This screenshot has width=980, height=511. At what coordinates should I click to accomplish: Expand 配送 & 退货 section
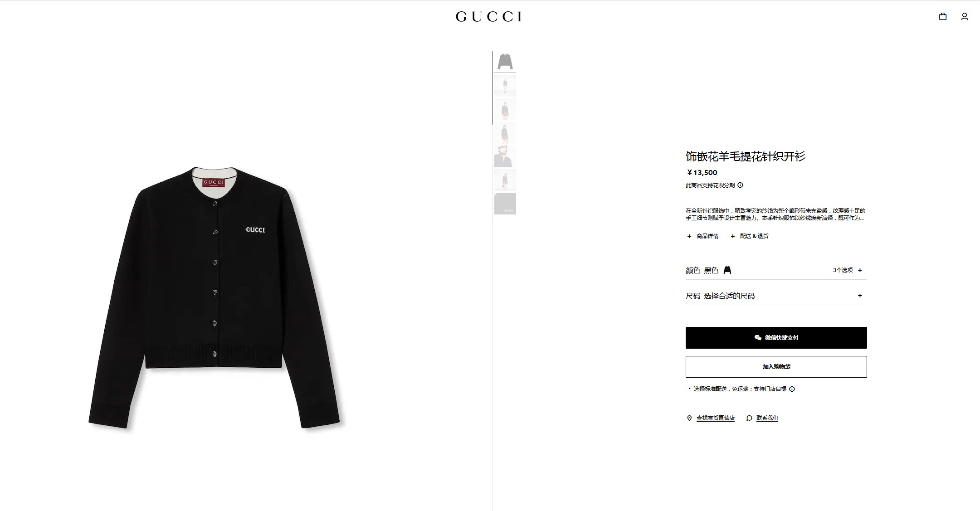(749, 236)
